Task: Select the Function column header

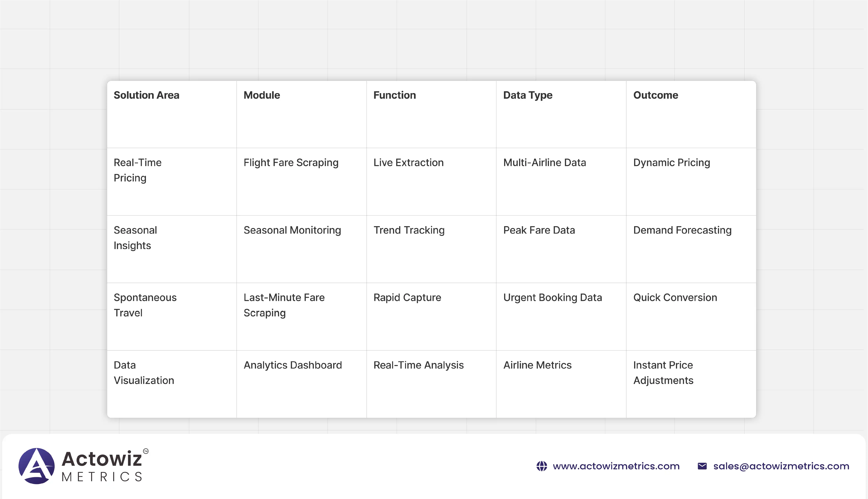Action: tap(394, 95)
